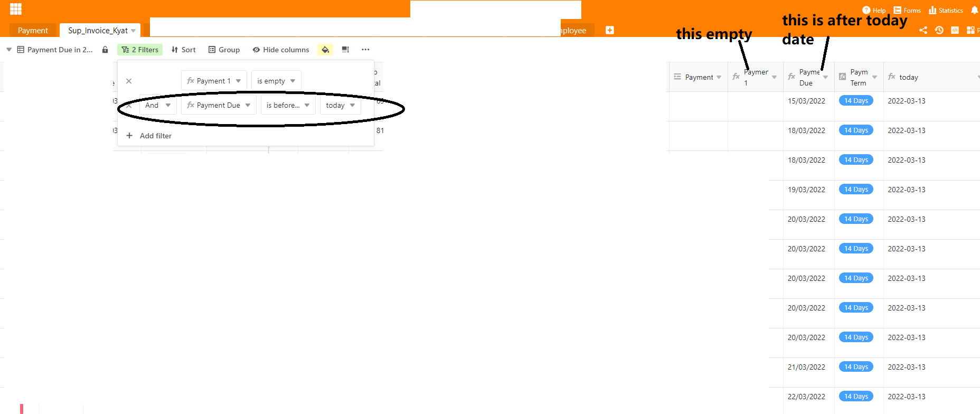Open the version history clock icon
The image size is (980, 414).
939,30
